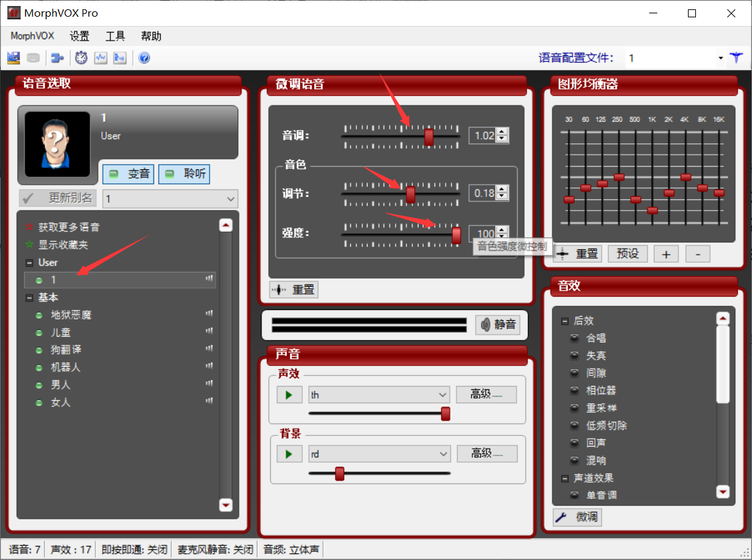Click the first toolbar icon (voice doctor)
The width and height of the screenshot is (752, 560).
[x=13, y=58]
